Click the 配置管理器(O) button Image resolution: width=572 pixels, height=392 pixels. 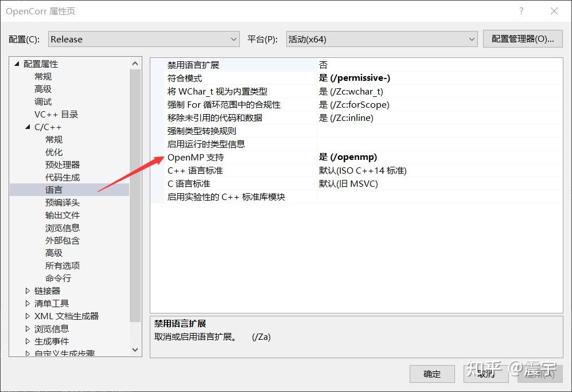click(x=522, y=38)
